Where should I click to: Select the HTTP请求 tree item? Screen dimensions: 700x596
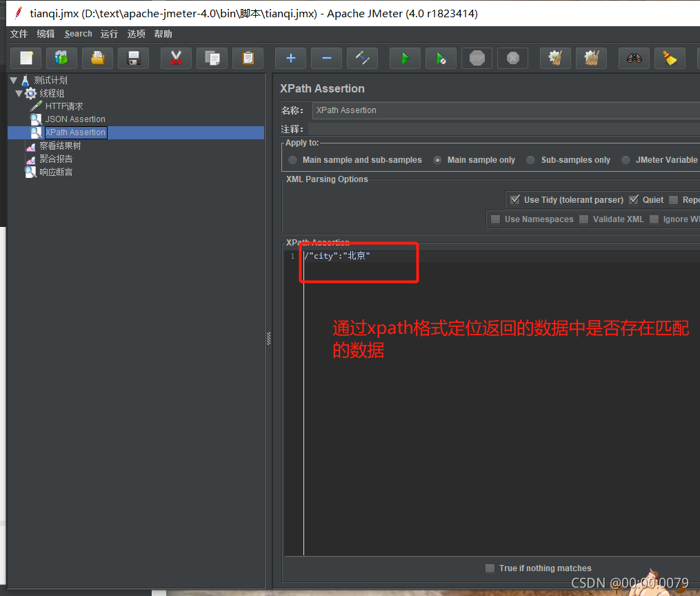pyautogui.click(x=64, y=106)
